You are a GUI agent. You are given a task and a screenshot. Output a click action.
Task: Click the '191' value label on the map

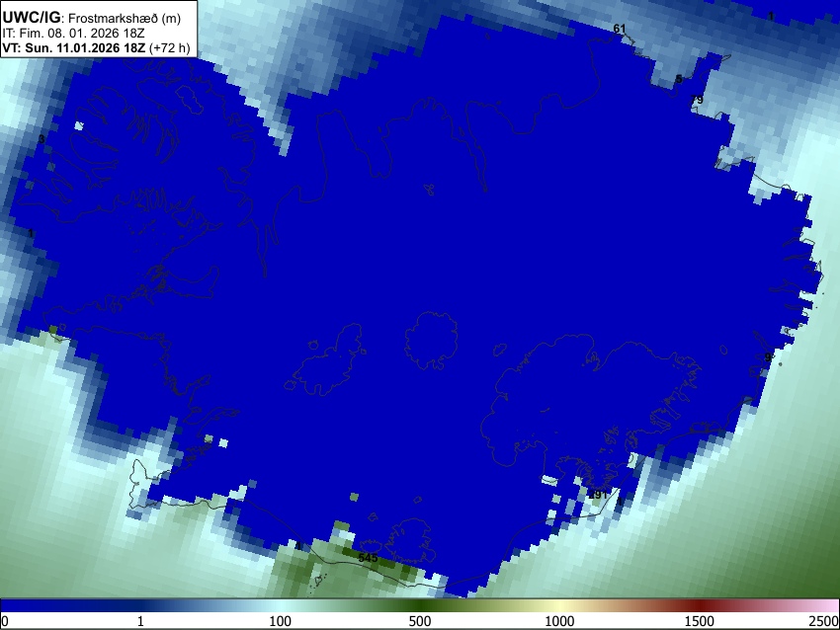point(598,495)
